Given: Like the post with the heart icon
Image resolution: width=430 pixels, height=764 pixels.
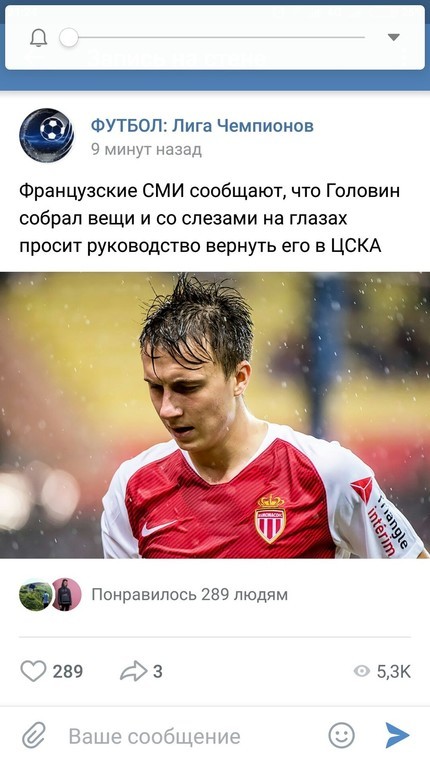Looking at the screenshot, I should (33, 671).
